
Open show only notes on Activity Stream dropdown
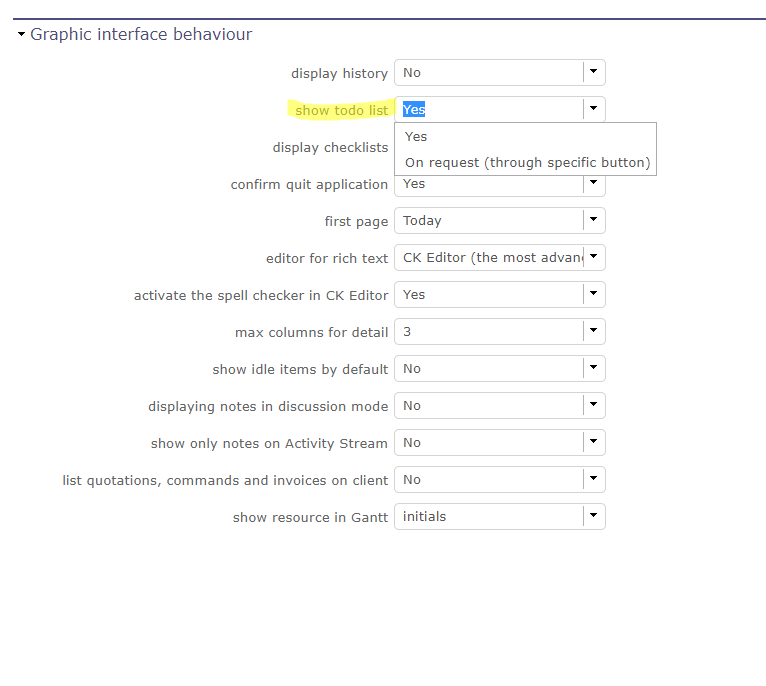pyautogui.click(x=593, y=442)
